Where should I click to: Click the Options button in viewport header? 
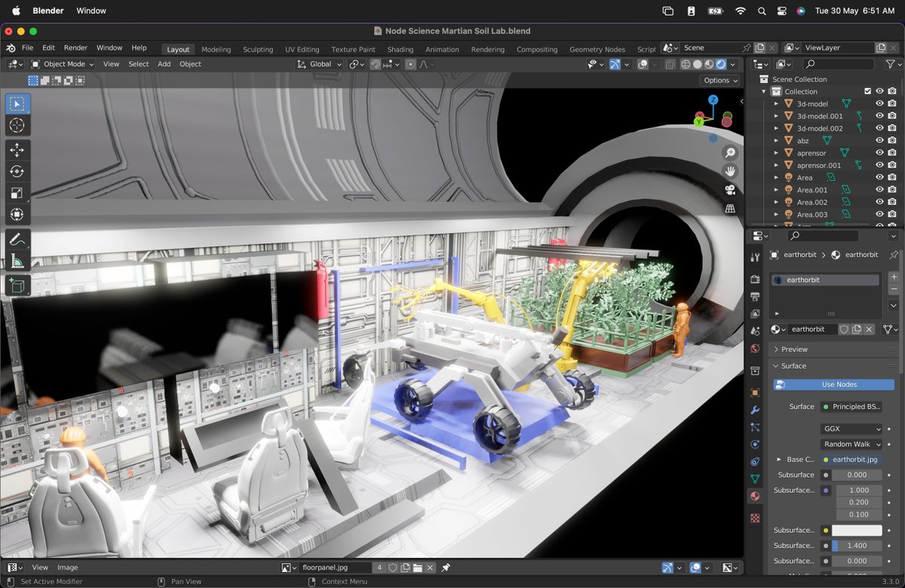pyautogui.click(x=719, y=80)
